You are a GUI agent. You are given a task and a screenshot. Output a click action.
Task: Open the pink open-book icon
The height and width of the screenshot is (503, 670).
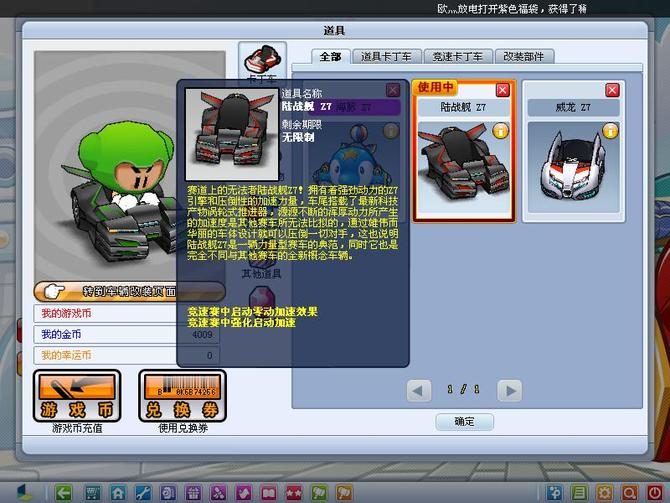(269, 493)
